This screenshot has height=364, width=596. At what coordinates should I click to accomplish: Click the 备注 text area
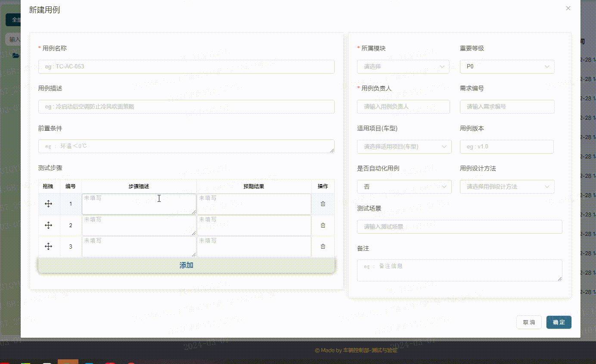tap(459, 270)
